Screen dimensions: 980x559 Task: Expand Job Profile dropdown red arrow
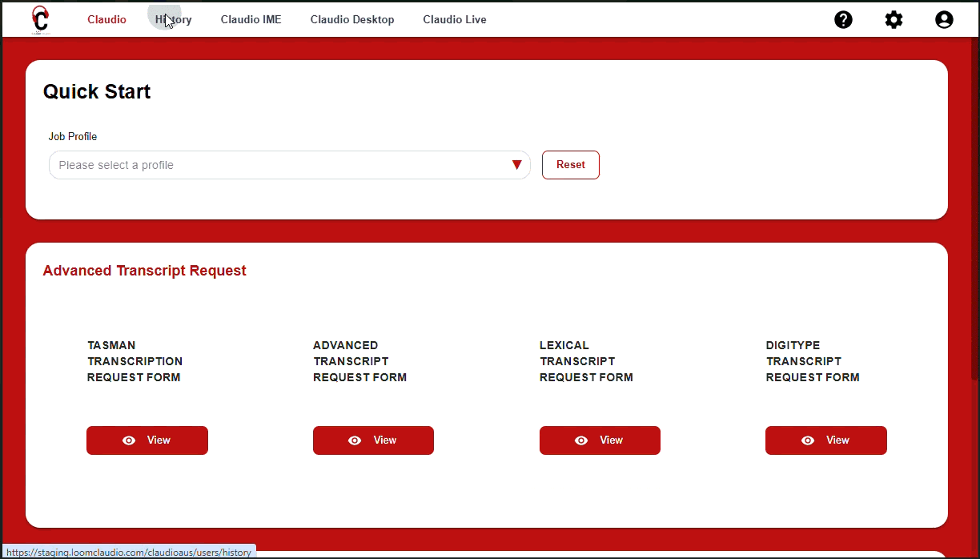(516, 165)
